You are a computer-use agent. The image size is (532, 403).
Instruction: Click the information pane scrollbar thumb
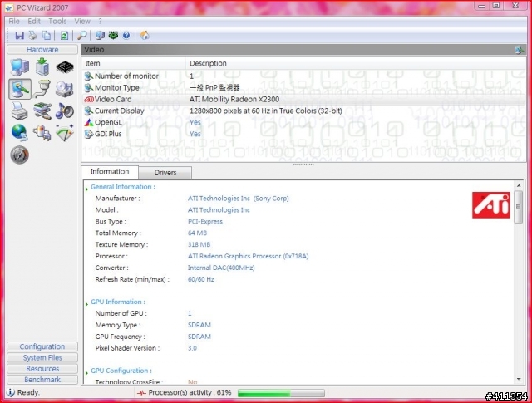tap(518, 207)
